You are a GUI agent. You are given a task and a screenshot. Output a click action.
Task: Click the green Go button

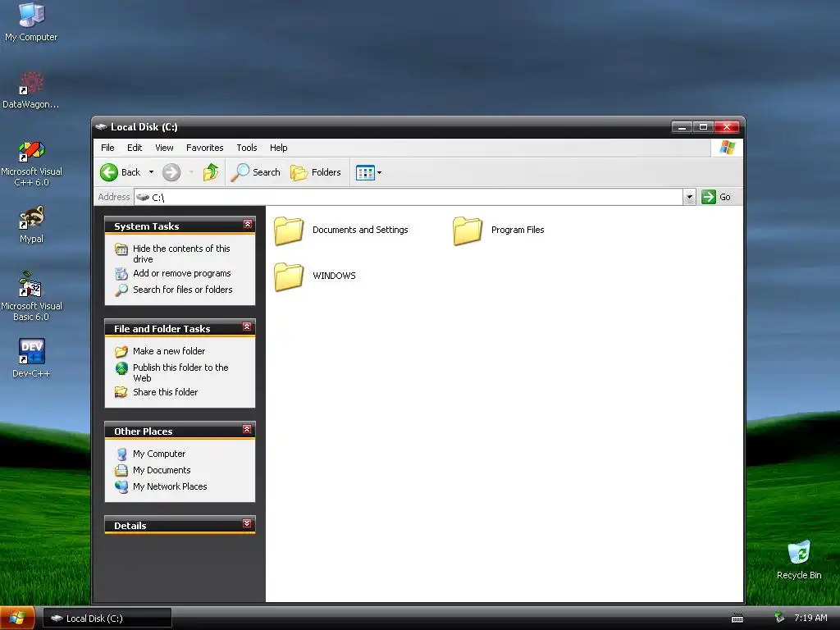716,197
